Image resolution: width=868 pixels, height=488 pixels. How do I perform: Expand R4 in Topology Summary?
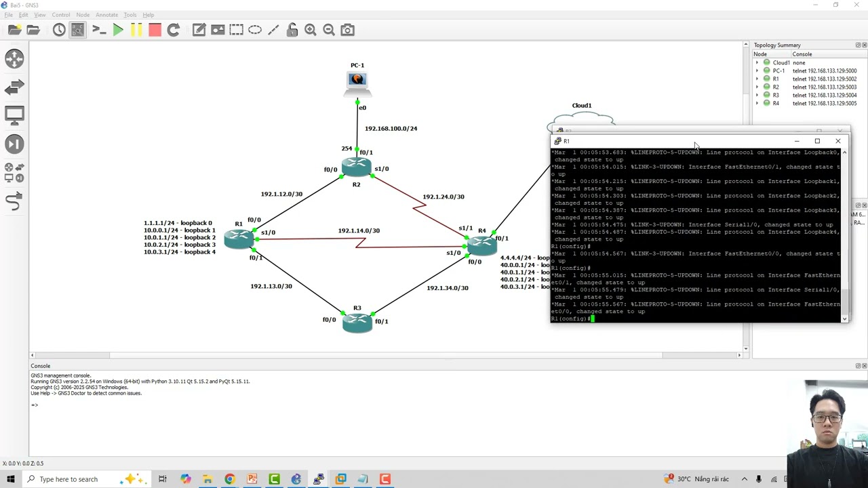(757, 103)
